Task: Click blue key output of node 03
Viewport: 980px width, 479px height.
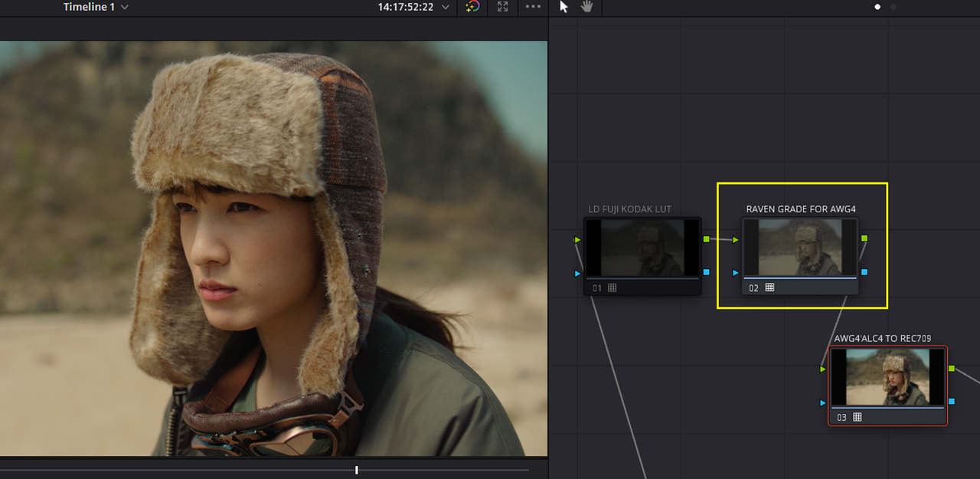Action: click(x=952, y=402)
